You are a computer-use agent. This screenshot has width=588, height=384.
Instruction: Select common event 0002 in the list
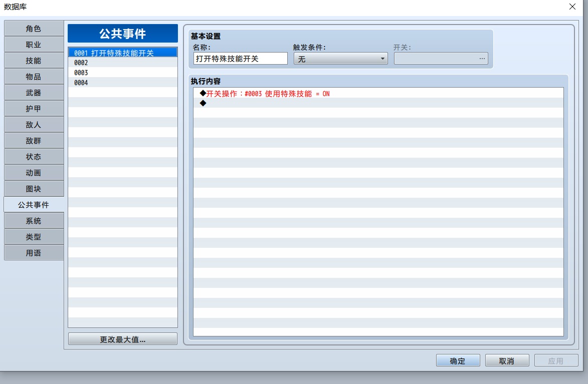[123, 63]
